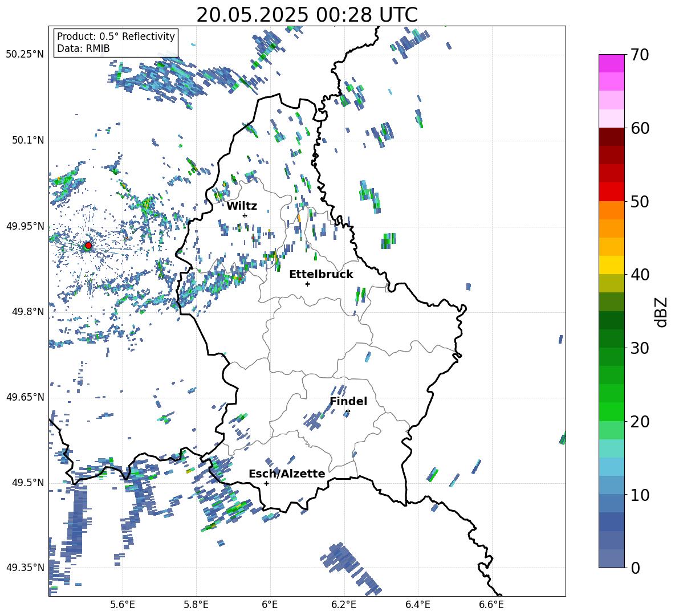675x616 pixels.
Task: Click the 'Data: RMIB' text
Action: (x=83, y=48)
